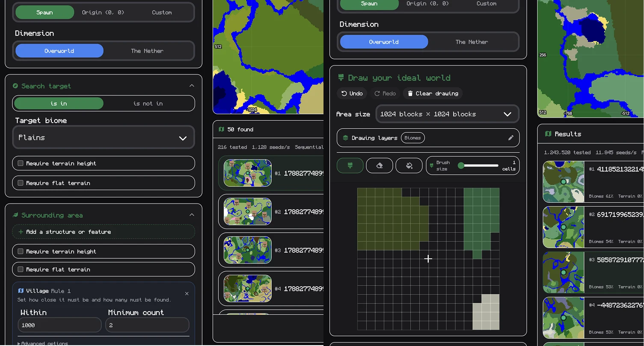Click the map preview above 'Results'
This screenshot has width=644, height=346.
(591, 59)
